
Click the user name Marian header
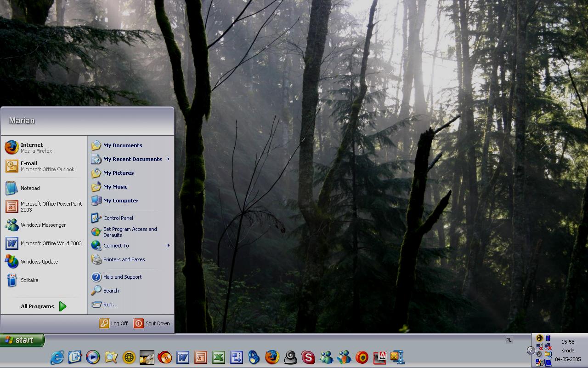click(22, 121)
